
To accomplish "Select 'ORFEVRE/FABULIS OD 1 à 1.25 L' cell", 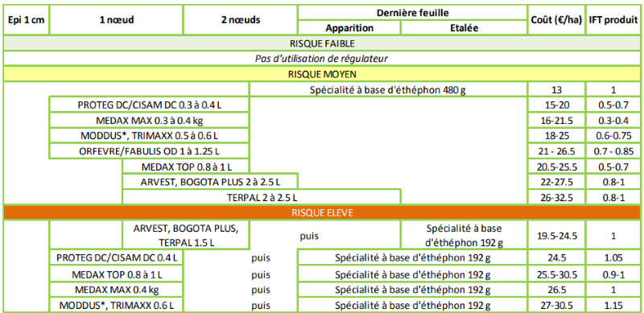I will (x=150, y=151).
